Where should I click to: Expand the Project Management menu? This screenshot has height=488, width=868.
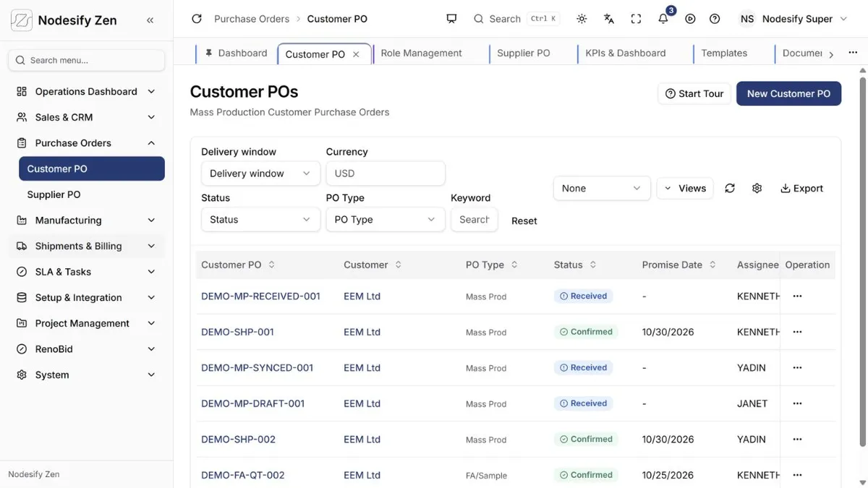coord(86,323)
